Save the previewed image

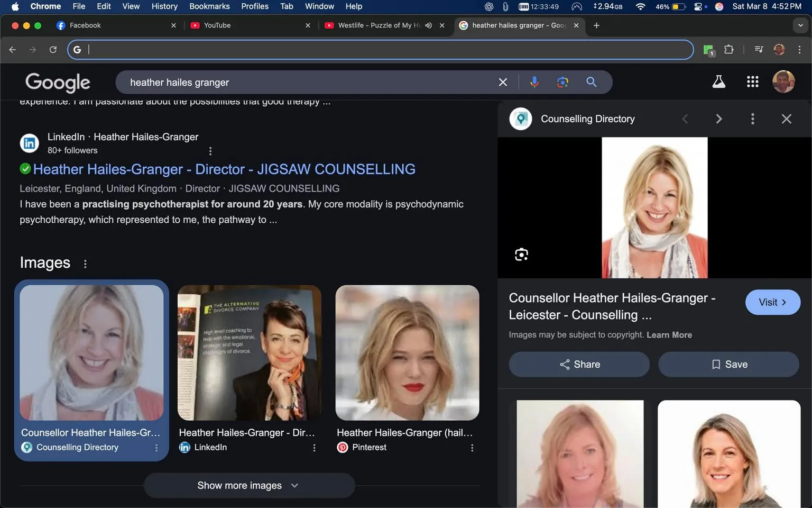(x=728, y=364)
